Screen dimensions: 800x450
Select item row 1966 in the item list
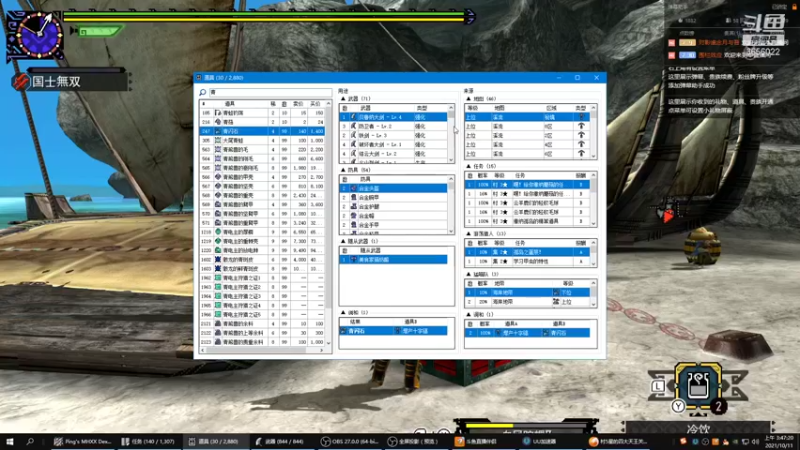pos(262,314)
